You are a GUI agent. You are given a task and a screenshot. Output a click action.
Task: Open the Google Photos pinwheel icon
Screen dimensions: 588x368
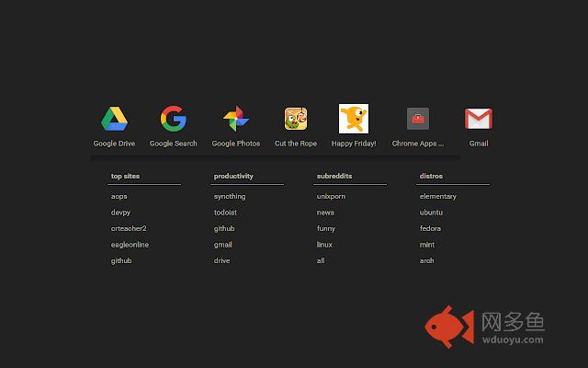coord(236,119)
